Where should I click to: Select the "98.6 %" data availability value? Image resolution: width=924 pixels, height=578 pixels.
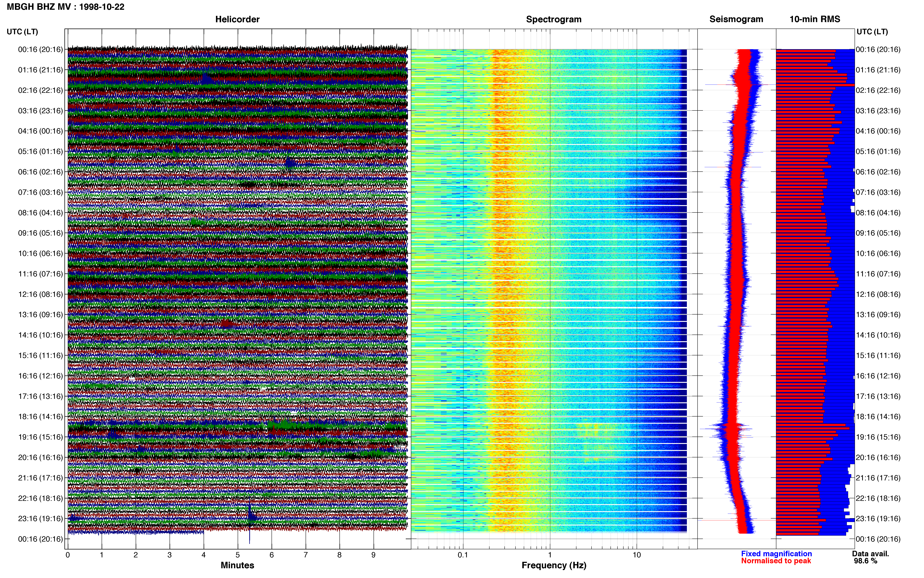click(x=865, y=561)
